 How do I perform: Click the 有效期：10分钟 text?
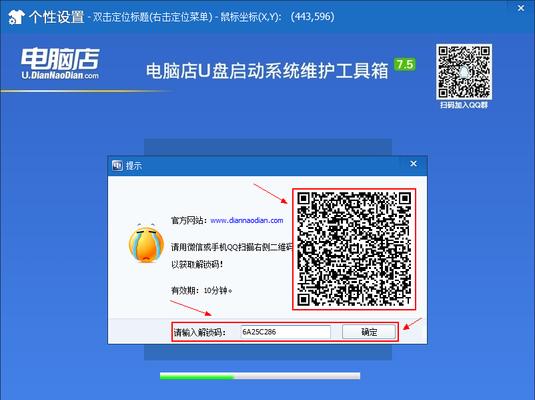click(x=201, y=290)
